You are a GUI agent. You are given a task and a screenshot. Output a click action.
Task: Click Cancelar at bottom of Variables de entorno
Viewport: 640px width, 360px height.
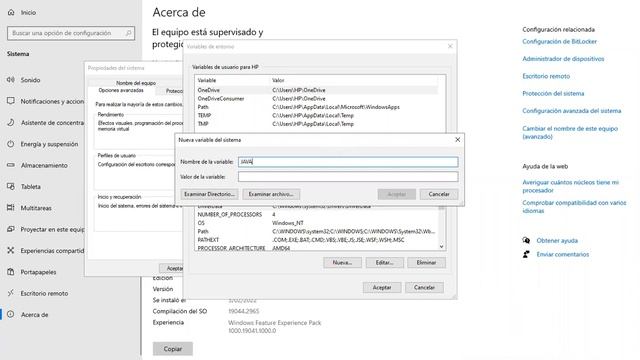(x=424, y=287)
